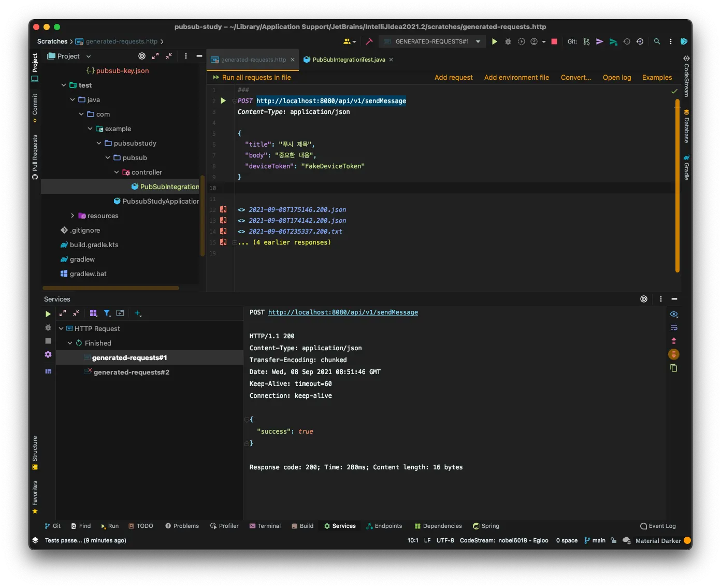Click the Git Update Project branch icon
This screenshot has width=721, height=588.
[x=586, y=41]
